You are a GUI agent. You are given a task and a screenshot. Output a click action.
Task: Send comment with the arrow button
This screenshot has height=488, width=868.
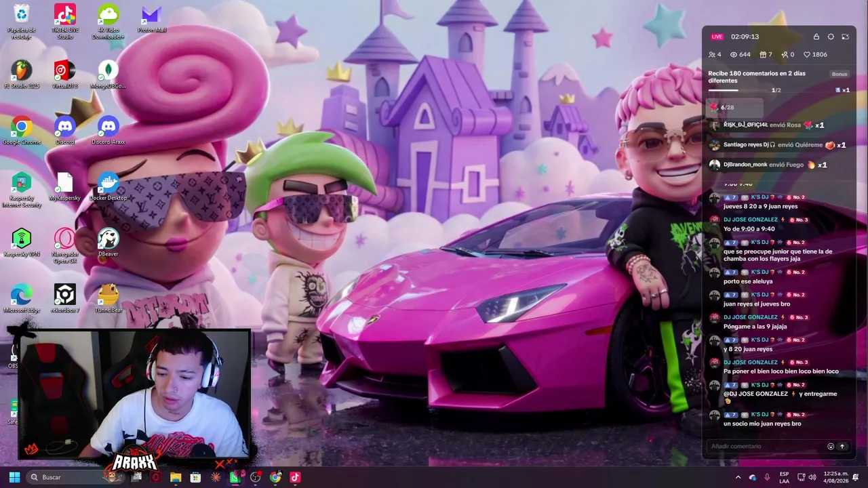coord(842,447)
